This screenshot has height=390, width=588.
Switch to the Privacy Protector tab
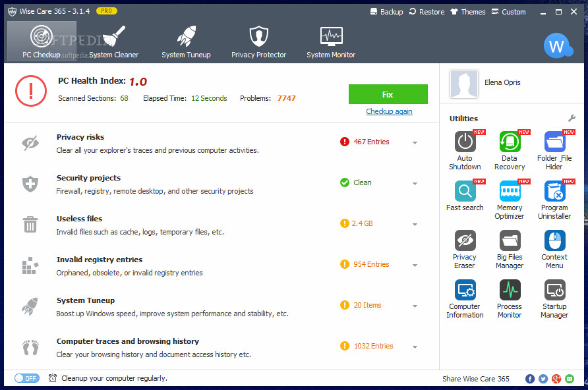point(258,42)
